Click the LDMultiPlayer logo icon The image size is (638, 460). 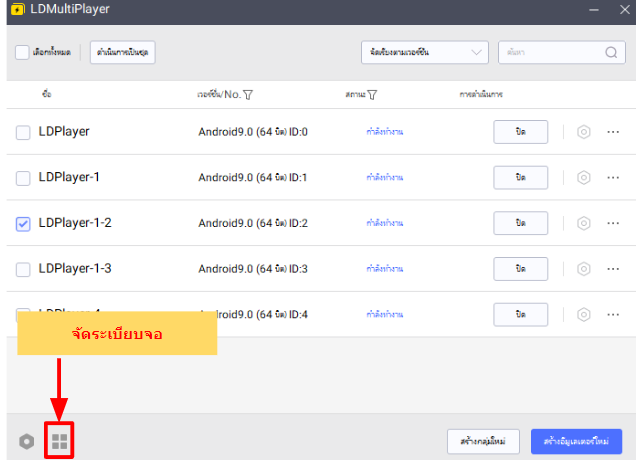click(x=18, y=9)
